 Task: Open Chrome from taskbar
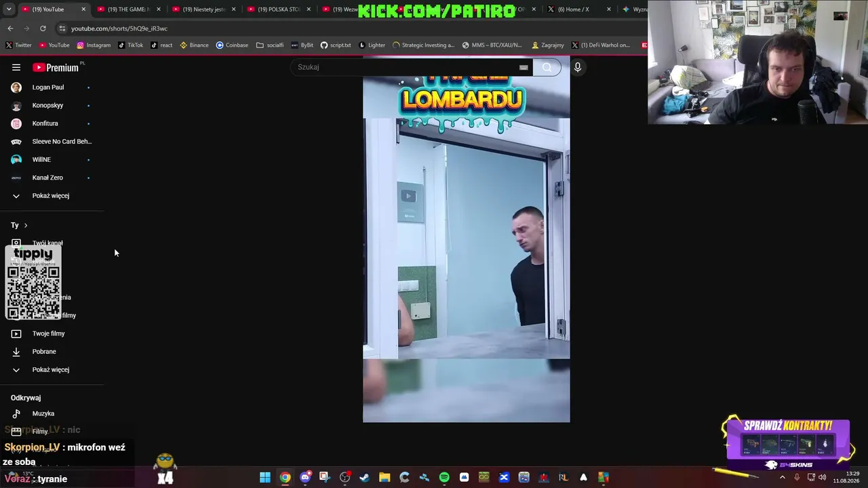285,477
